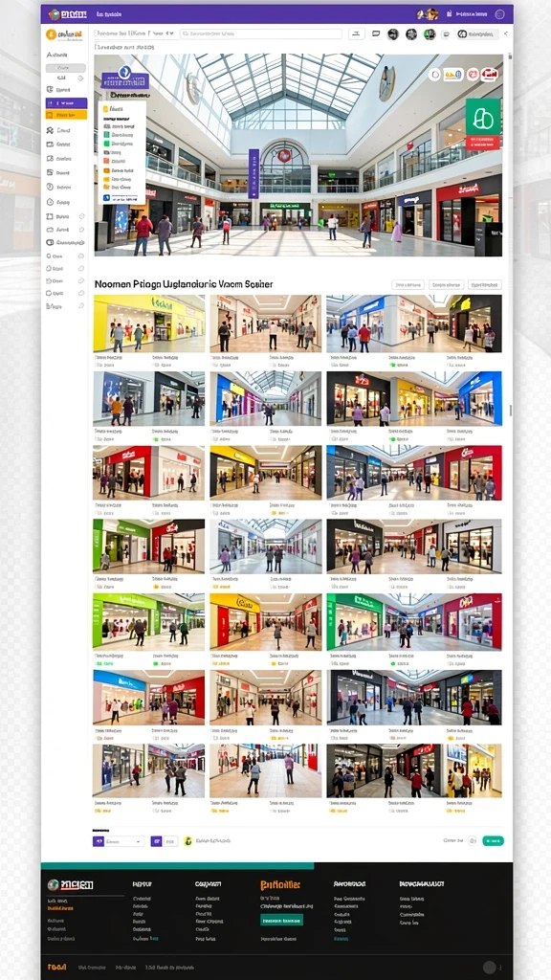Screen dimensions: 551x980
Task: Select the blue icon entry ending the popup list
Action: tap(121, 197)
